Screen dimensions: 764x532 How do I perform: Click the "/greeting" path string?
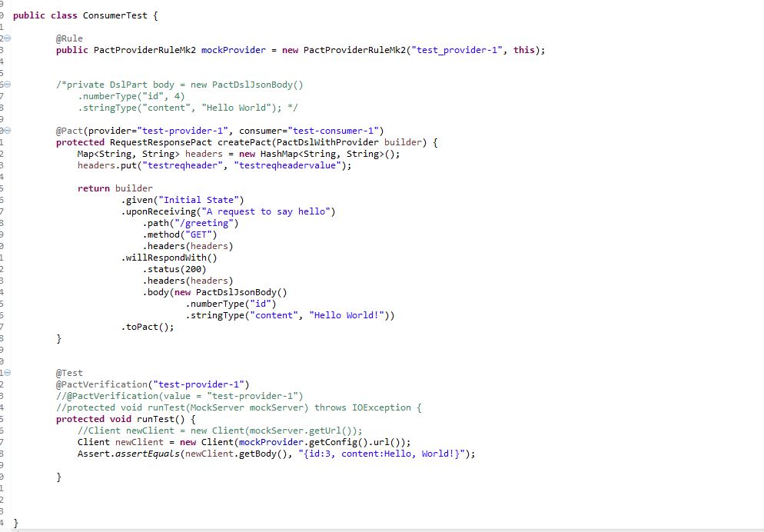pos(204,223)
